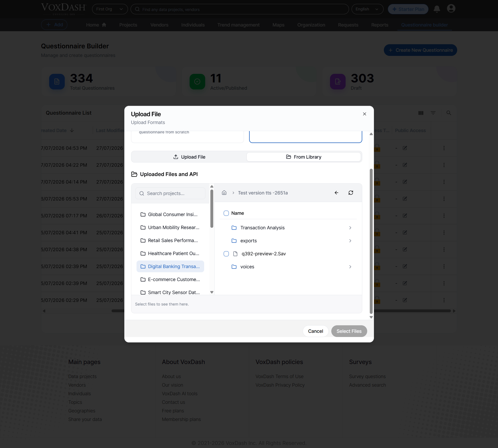
Task: Open E-commerce Custome... project folder
Action: (170, 280)
